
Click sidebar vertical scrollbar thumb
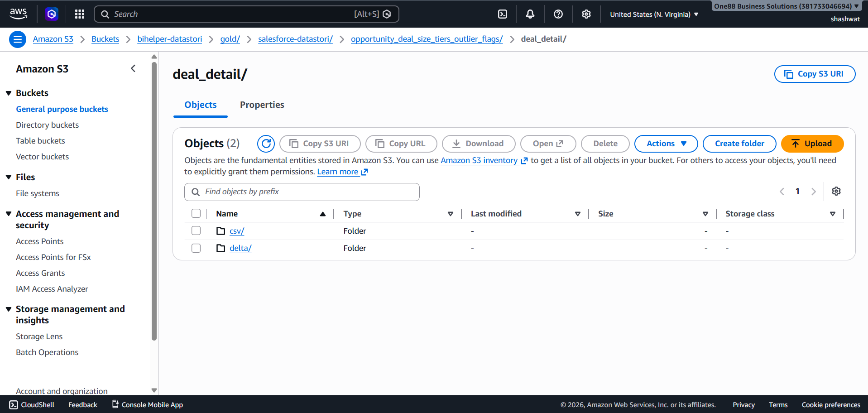pyautogui.click(x=154, y=201)
